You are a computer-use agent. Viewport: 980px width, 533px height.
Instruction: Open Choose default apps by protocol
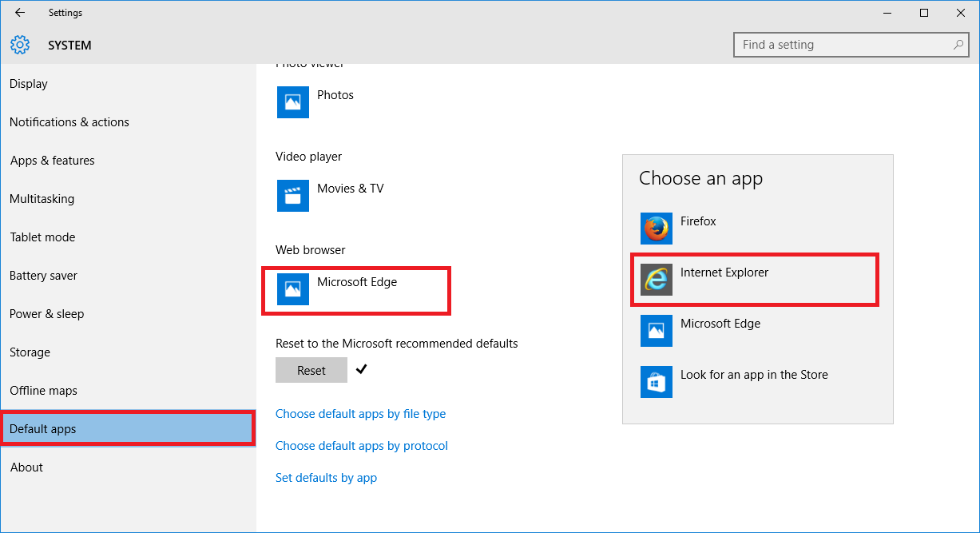coord(361,446)
